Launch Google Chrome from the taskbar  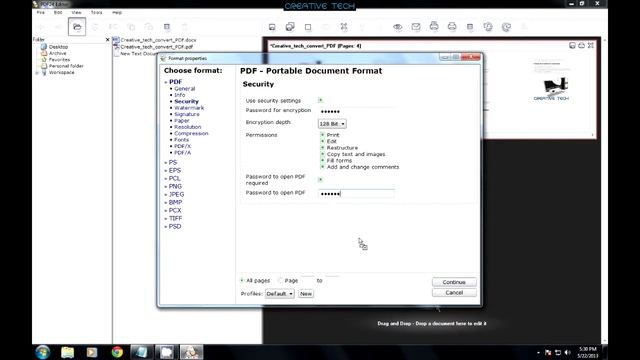pos(117,352)
